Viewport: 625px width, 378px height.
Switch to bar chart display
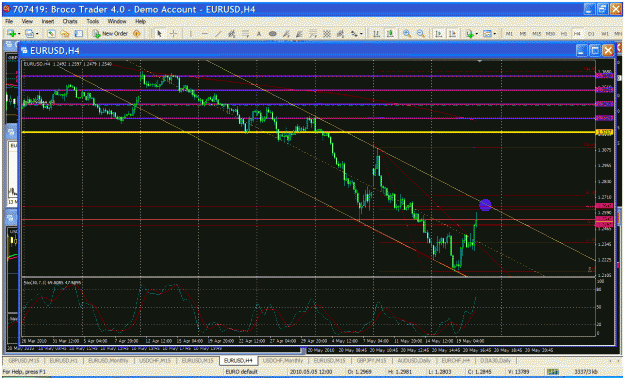pyautogui.click(x=376, y=34)
